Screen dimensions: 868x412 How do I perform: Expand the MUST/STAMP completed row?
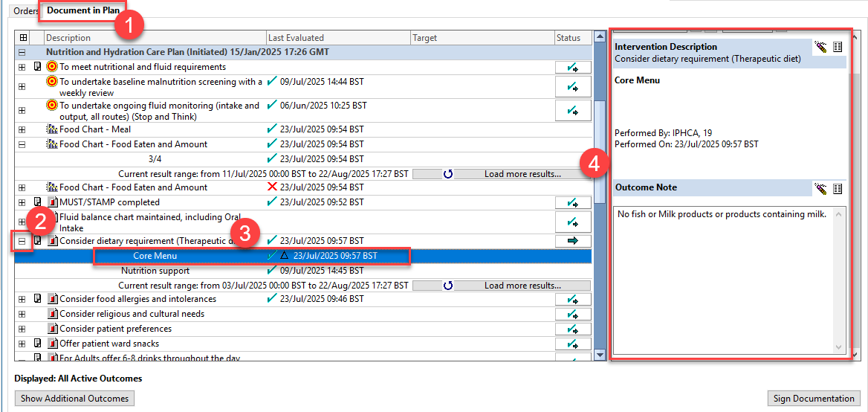(22, 203)
